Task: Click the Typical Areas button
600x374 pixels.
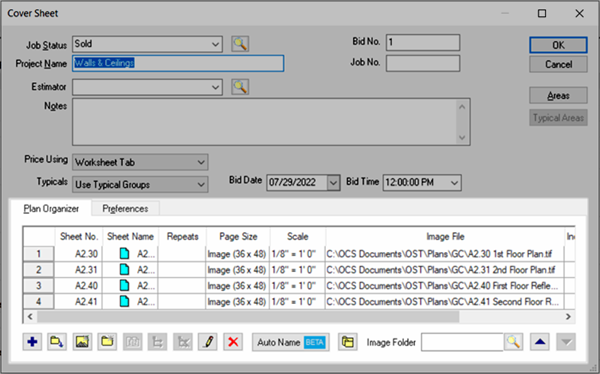Action: (558, 118)
